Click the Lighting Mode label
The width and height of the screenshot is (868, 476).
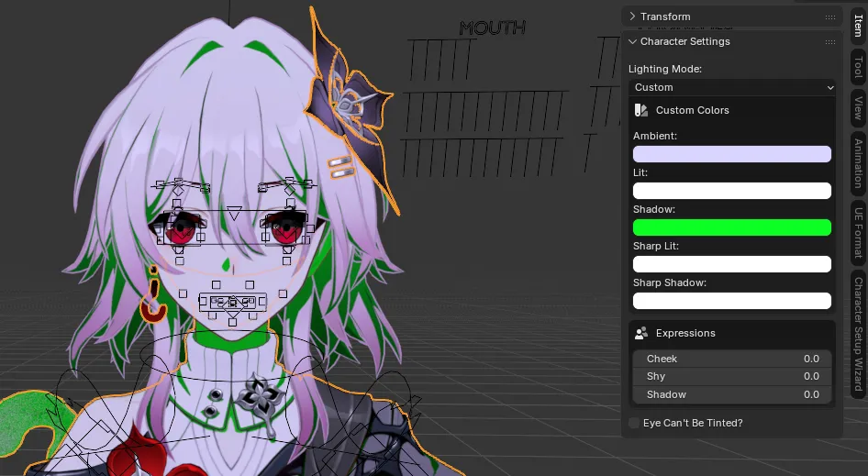tap(665, 69)
